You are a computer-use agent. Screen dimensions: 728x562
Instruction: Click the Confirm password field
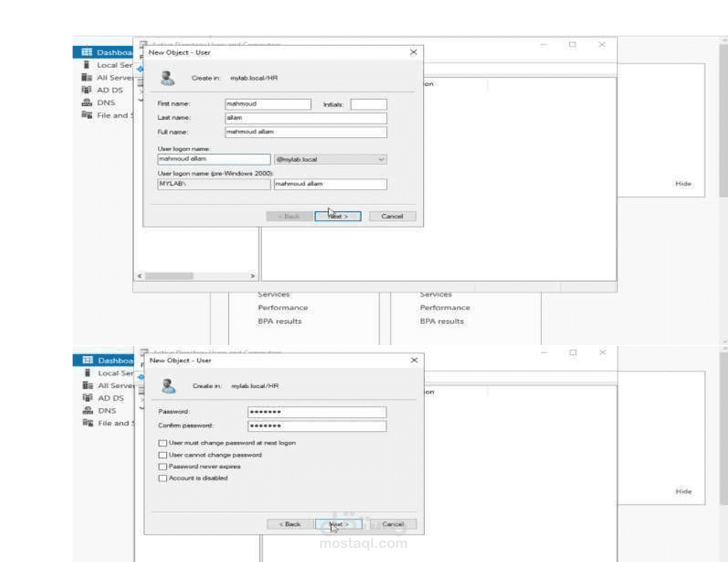pos(317,426)
